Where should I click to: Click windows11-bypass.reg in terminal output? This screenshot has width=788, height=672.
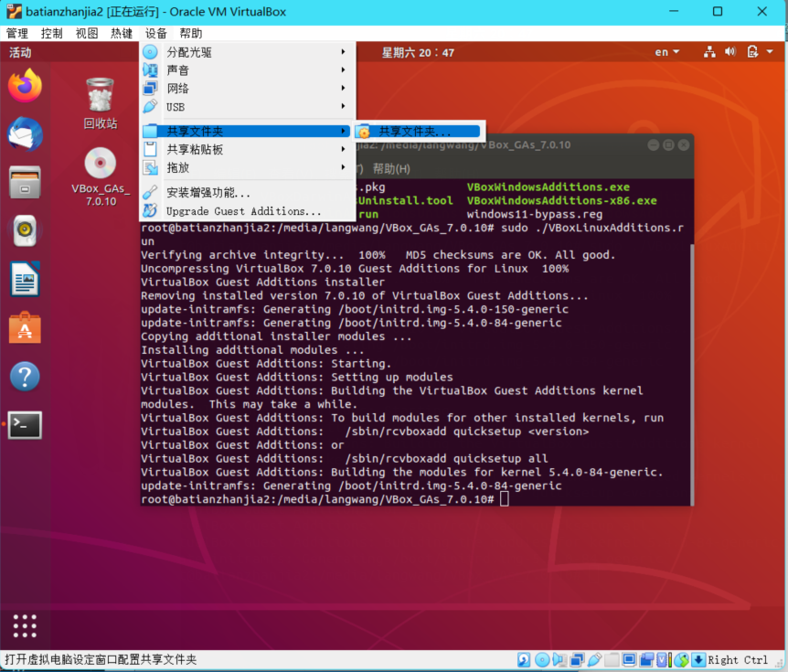(534, 214)
